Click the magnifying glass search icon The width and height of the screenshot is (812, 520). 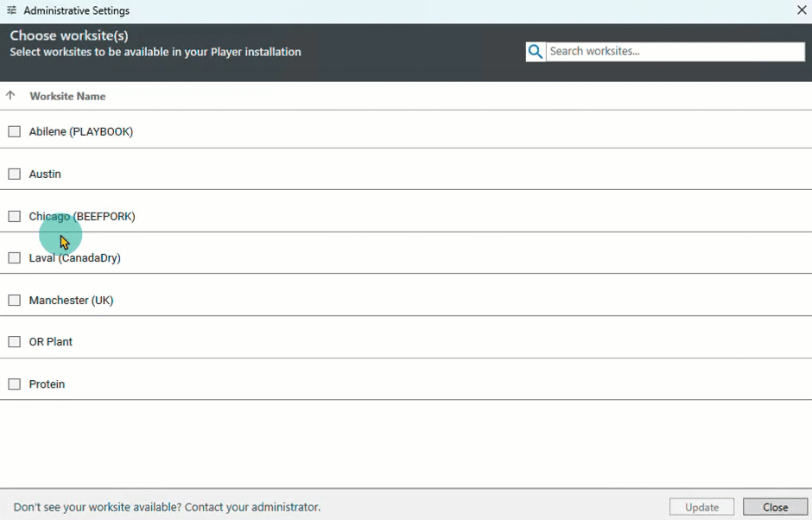coord(536,52)
